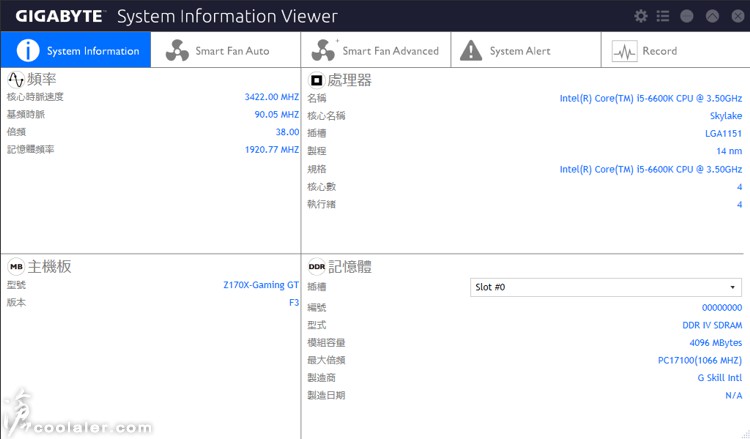
Task: Switch to the Smart Fan Auto tab
Action: click(226, 50)
